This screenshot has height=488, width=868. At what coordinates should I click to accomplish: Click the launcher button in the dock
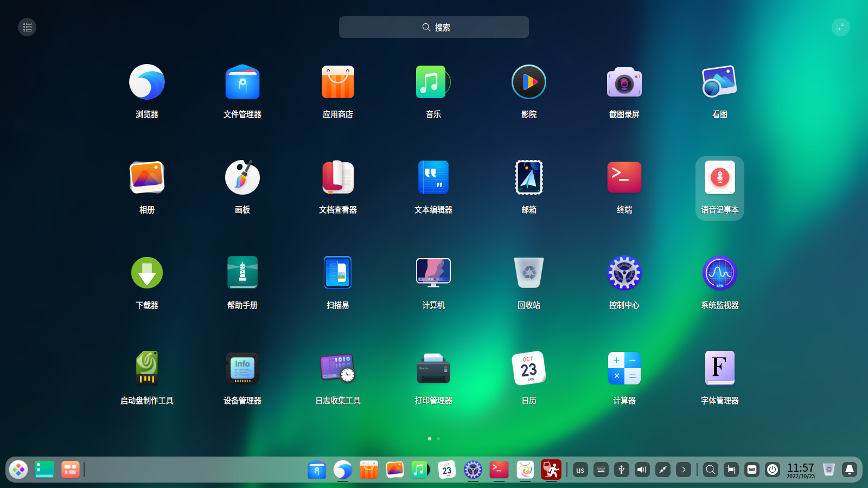[18, 470]
